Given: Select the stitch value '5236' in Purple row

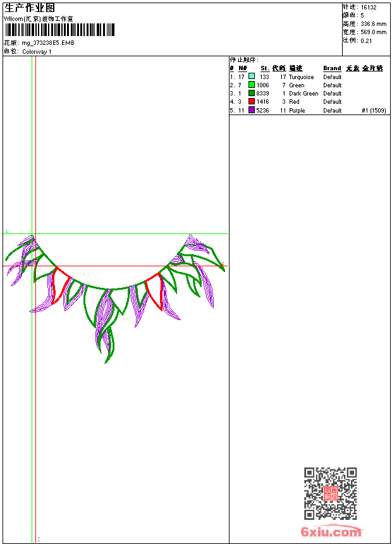Looking at the screenshot, I should point(262,111).
